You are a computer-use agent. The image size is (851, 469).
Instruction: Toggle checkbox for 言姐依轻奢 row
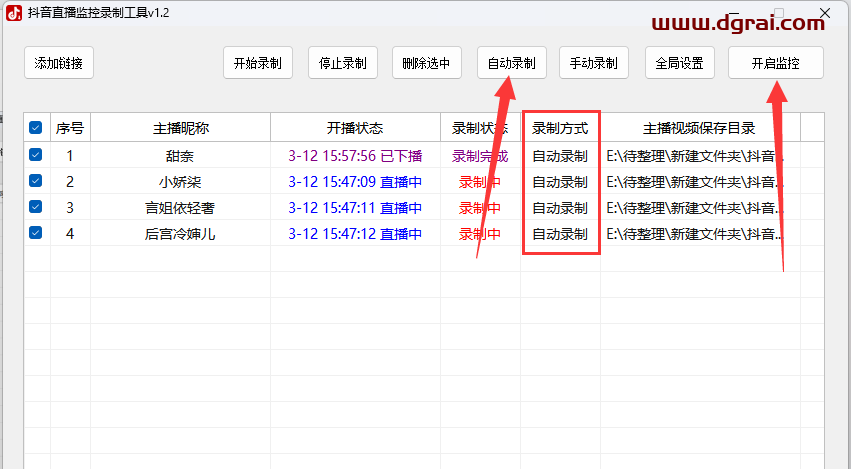point(35,206)
